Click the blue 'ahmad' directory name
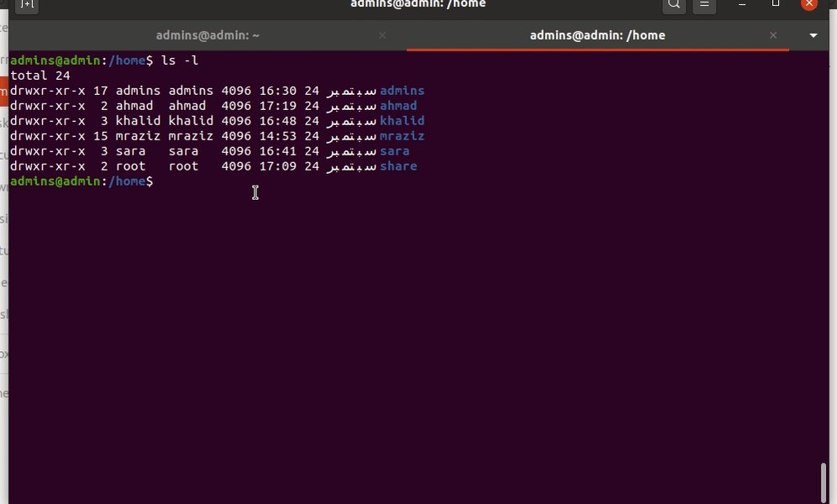Screen dimensions: 837x504 pos(398,106)
